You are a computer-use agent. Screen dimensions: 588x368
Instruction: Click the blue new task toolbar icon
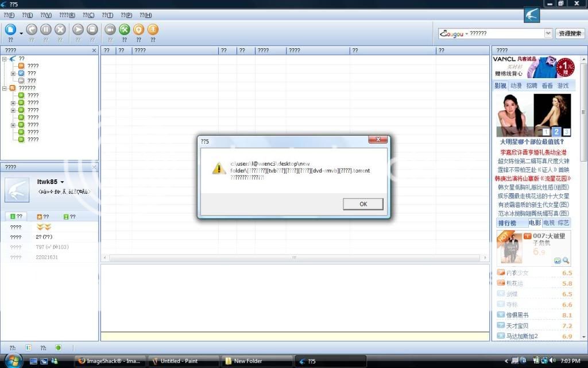pos(10,29)
